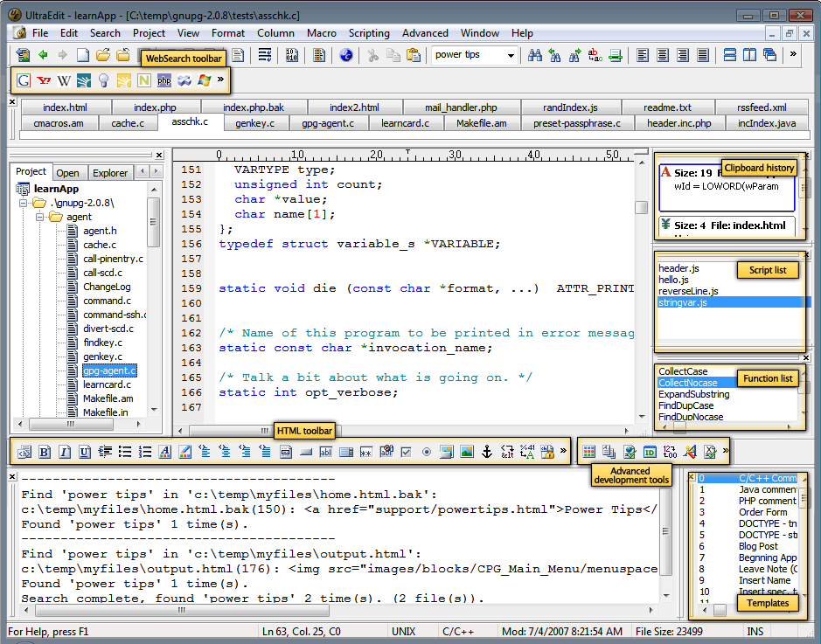
Task: Open the Help menu
Action: coord(522,33)
